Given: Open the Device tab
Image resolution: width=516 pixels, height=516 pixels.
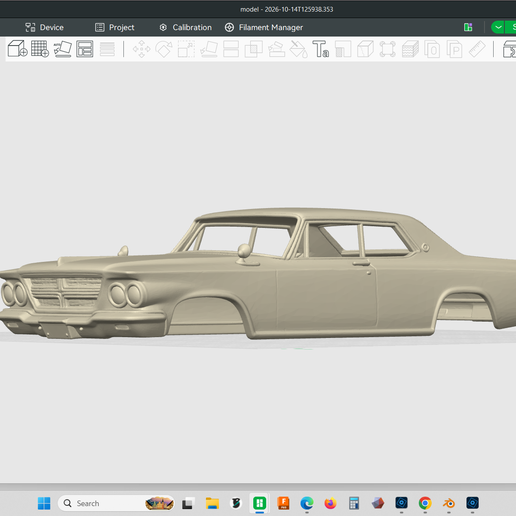Looking at the screenshot, I should 44,27.
